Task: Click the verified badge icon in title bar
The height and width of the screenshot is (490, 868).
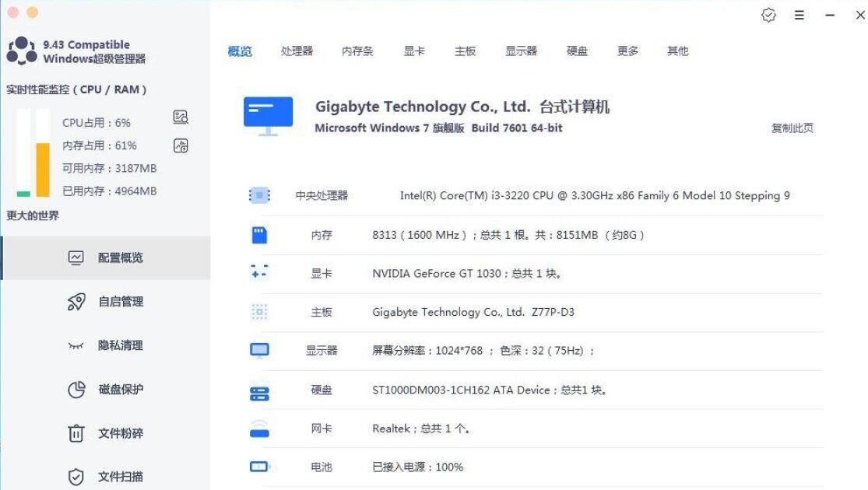Action: (768, 15)
